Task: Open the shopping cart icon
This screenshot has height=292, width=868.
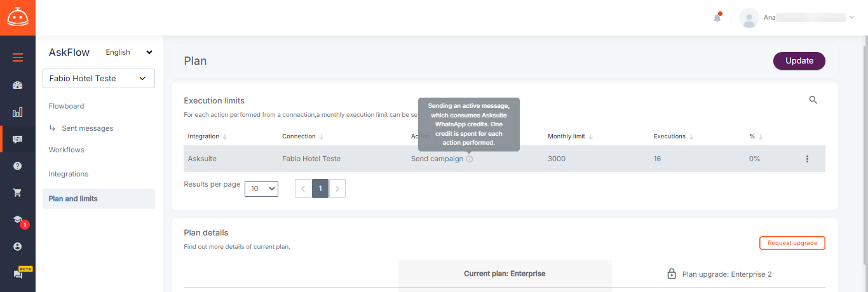Action: pyautogui.click(x=18, y=192)
